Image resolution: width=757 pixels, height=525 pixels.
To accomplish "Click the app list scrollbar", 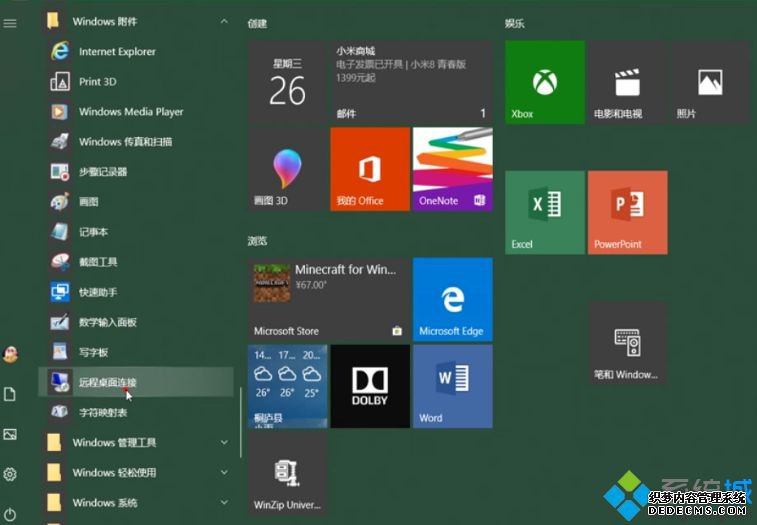I will click(240, 423).
